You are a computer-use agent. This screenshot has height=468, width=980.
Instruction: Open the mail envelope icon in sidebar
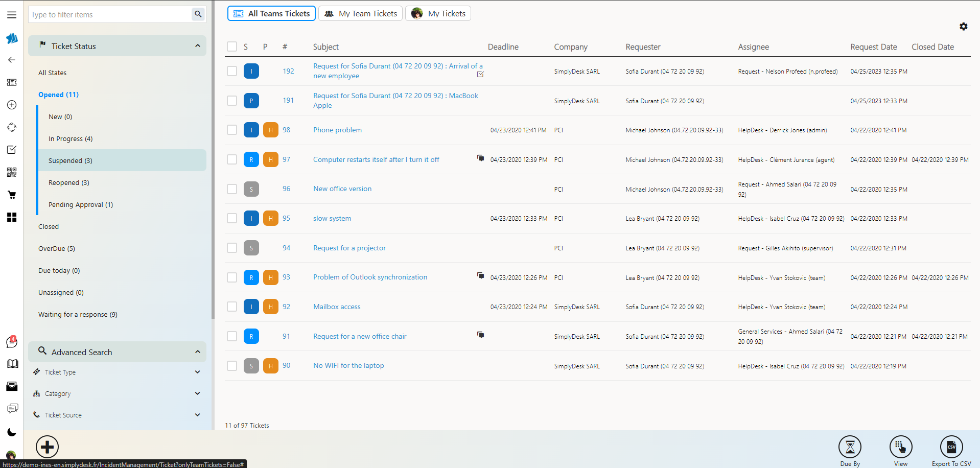tap(11, 386)
